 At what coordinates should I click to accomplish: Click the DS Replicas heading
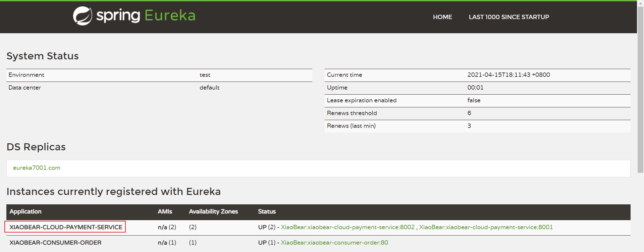click(36, 147)
